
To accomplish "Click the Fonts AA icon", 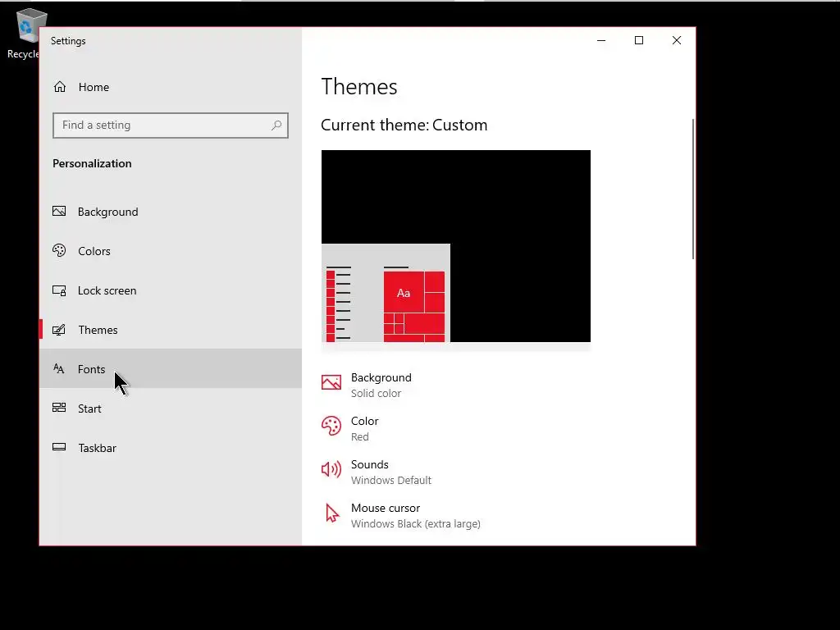I will (59, 368).
